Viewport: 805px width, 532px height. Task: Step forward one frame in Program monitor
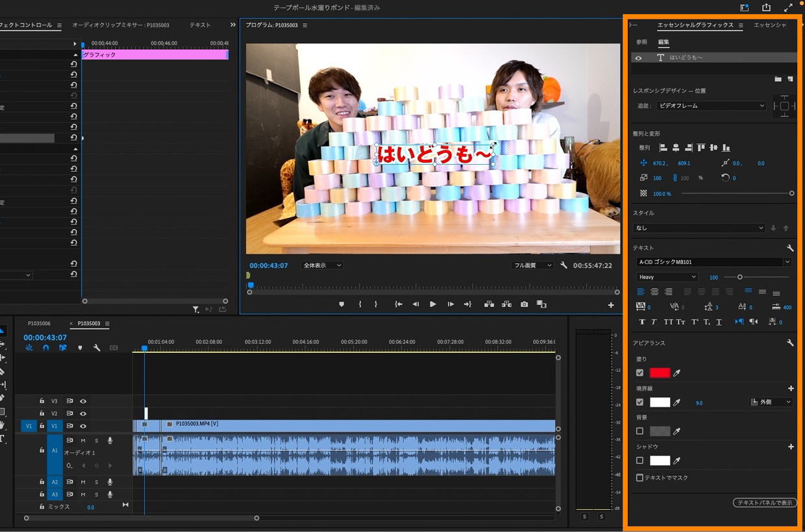(451, 304)
